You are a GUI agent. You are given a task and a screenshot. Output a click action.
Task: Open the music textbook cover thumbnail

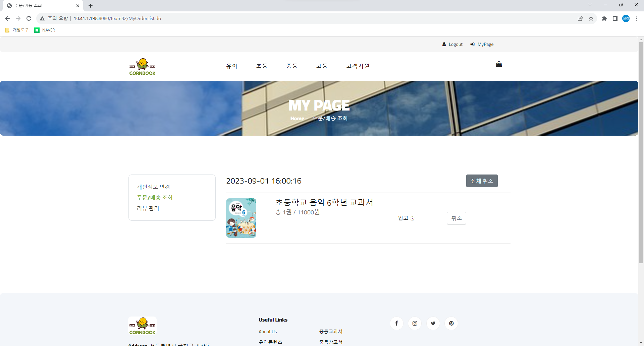(241, 218)
